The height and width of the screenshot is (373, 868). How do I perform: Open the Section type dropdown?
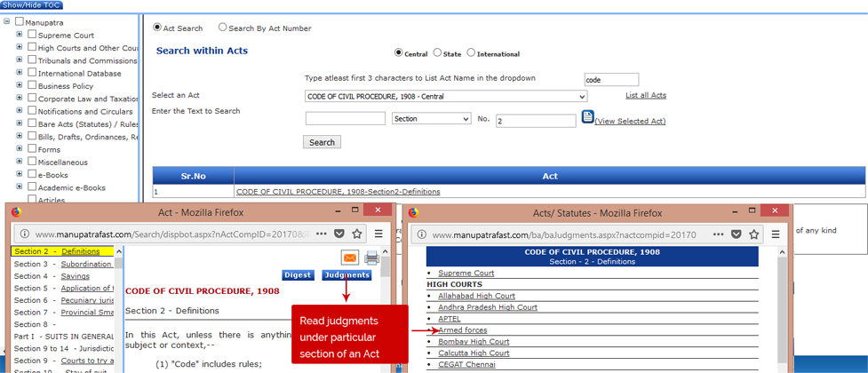[431, 119]
